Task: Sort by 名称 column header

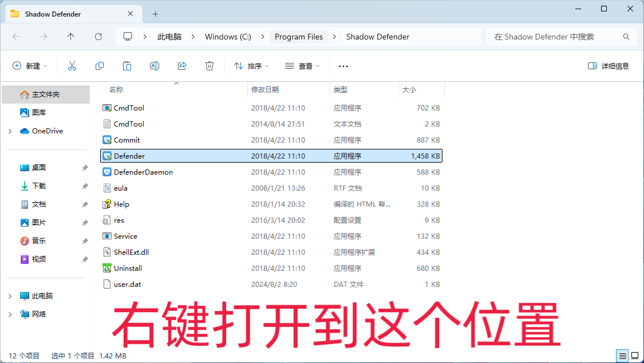Action: [116, 89]
